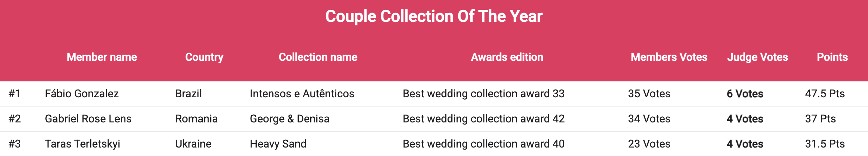Open Gabriel Rose Lens member profile
This screenshot has width=868, height=156.
pyautogui.click(x=88, y=119)
